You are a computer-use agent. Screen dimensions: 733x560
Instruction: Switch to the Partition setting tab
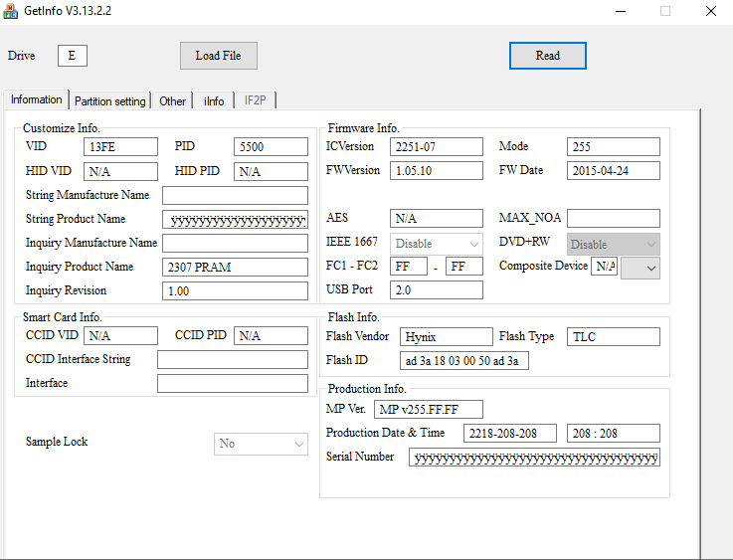click(109, 101)
